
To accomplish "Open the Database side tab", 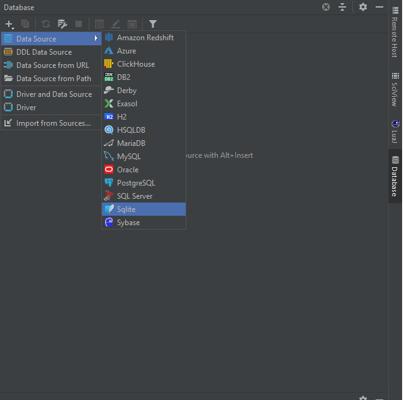I will (395, 176).
